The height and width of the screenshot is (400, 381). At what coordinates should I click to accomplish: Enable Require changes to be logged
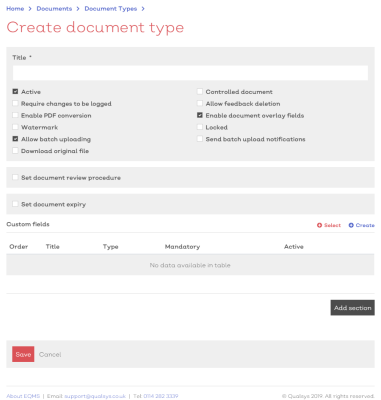tap(15, 103)
